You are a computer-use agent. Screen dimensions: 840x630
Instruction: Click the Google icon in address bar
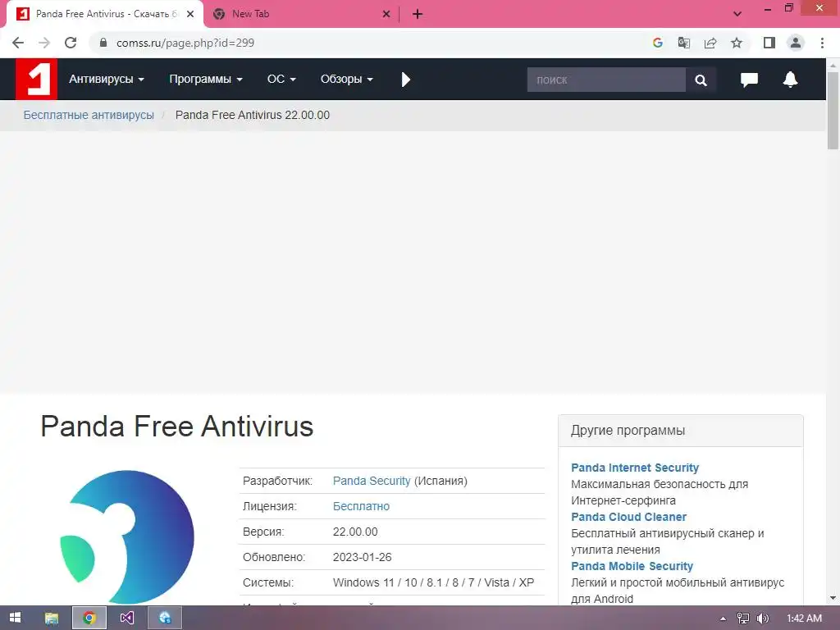pyautogui.click(x=658, y=43)
